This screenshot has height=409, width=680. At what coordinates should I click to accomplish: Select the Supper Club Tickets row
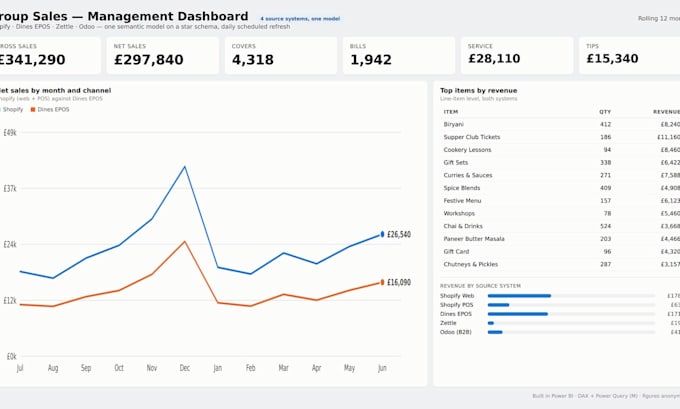[x=560, y=137]
